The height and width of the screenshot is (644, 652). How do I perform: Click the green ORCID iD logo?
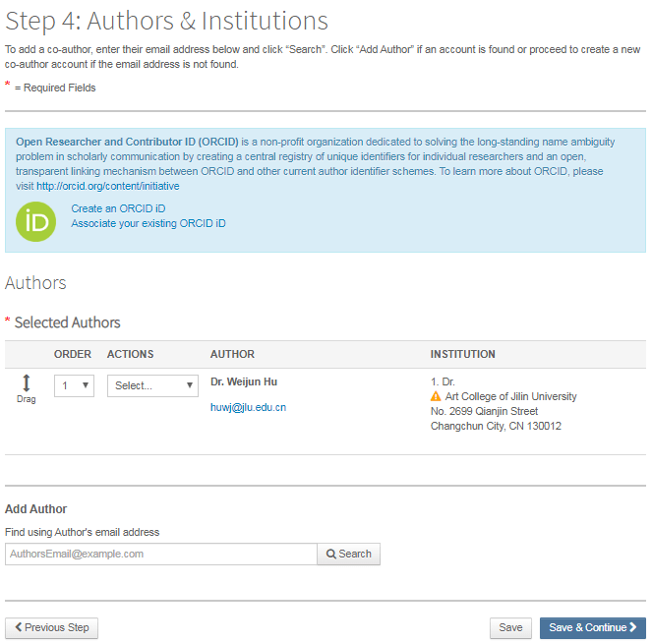tap(36, 221)
